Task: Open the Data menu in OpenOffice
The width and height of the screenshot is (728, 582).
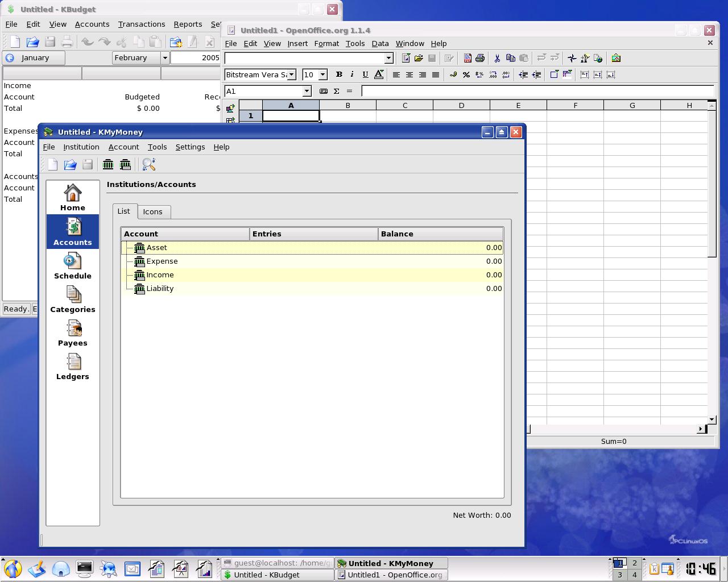Action: click(380, 43)
